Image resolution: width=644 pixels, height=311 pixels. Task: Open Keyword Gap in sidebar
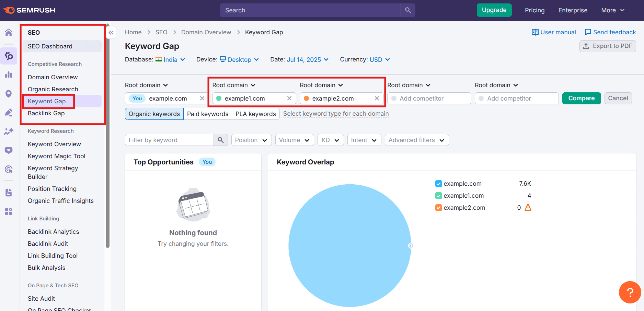coord(62,101)
